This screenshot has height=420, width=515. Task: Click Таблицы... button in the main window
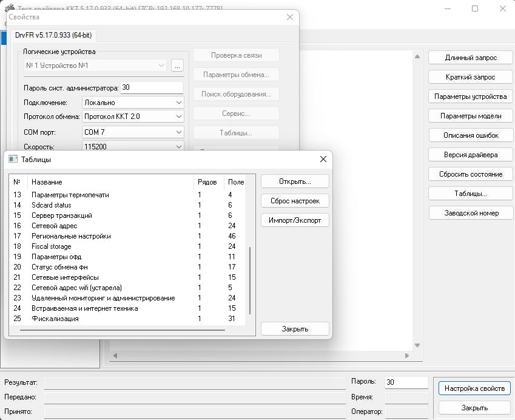(471, 193)
